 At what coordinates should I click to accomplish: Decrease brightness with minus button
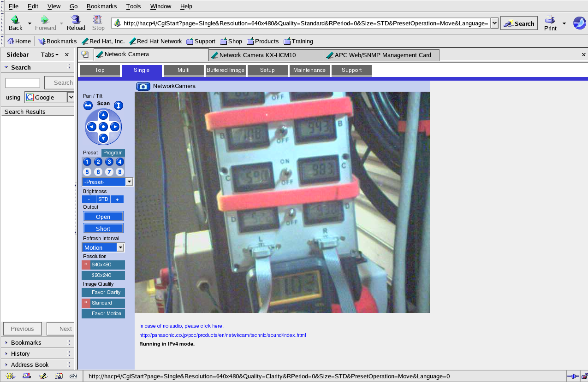click(x=89, y=200)
